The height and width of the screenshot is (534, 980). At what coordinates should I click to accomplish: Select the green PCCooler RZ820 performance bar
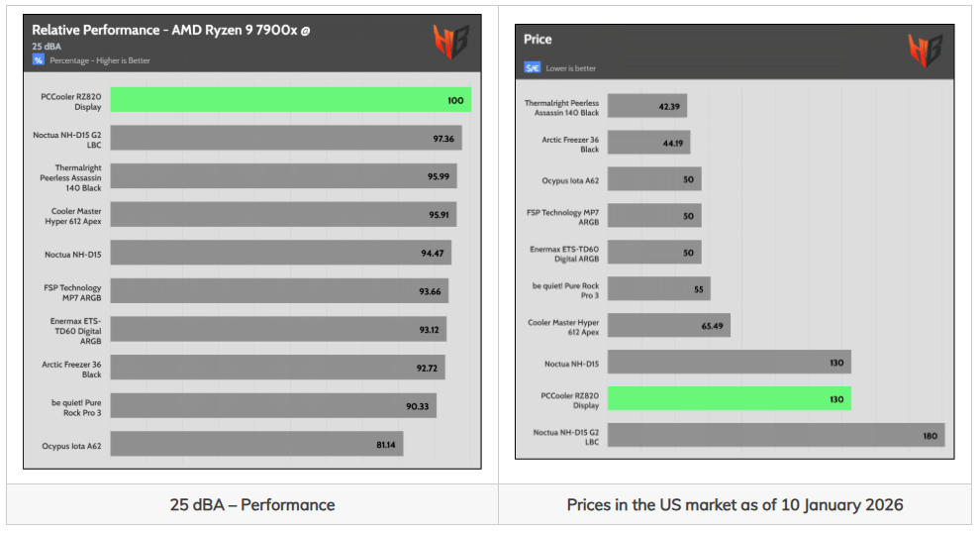point(291,100)
